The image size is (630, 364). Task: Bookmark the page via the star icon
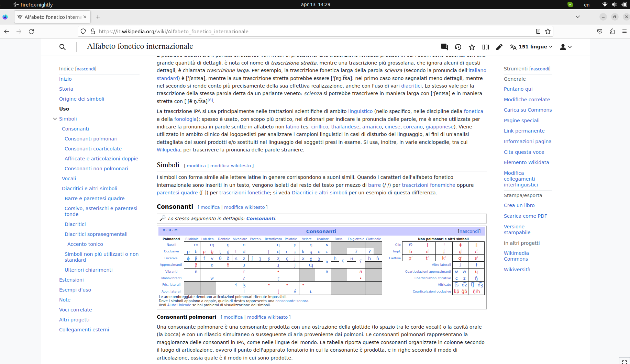pyautogui.click(x=548, y=31)
